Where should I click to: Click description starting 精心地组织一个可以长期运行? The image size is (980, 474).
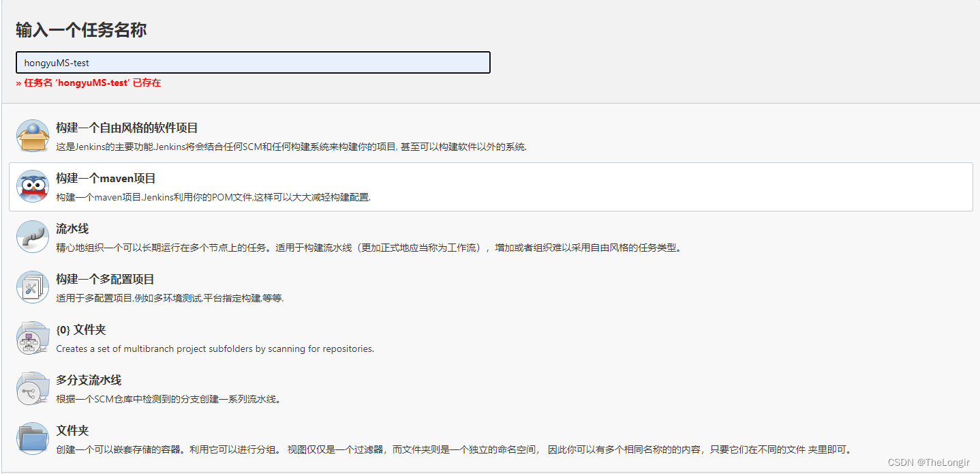pyautogui.click(x=369, y=248)
